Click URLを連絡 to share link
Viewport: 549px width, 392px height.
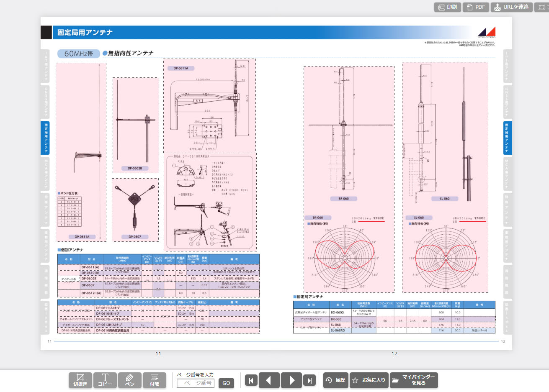coord(511,7)
